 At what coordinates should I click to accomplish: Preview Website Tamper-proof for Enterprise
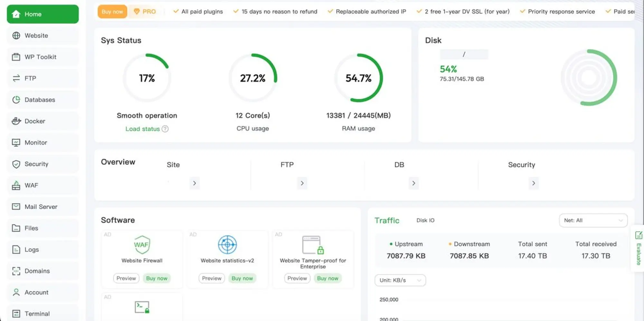(x=297, y=278)
